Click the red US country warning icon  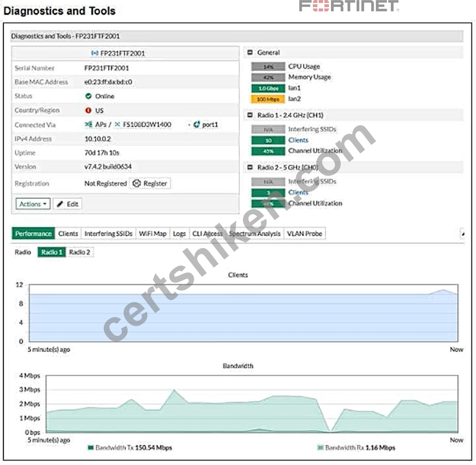(x=88, y=110)
